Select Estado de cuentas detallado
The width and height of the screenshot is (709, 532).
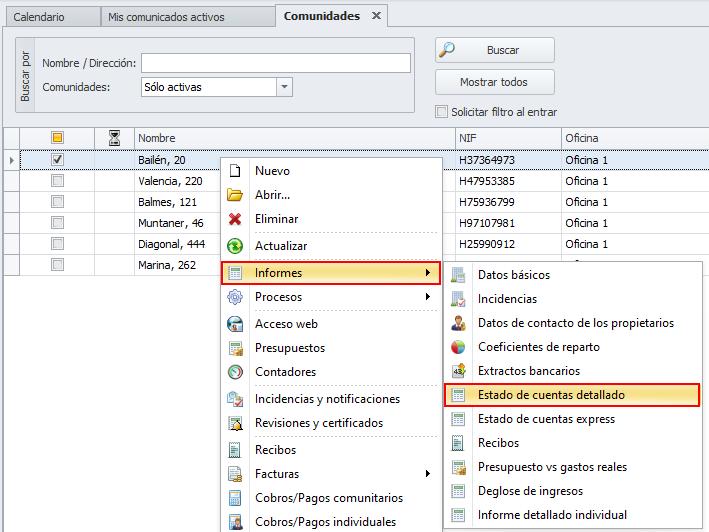[x=572, y=395]
